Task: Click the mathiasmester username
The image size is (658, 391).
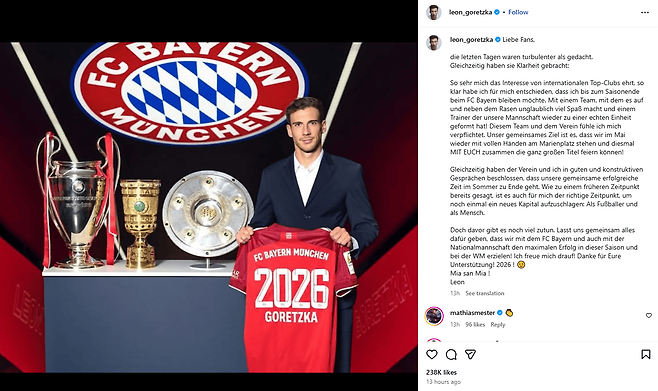Action: coord(473,313)
